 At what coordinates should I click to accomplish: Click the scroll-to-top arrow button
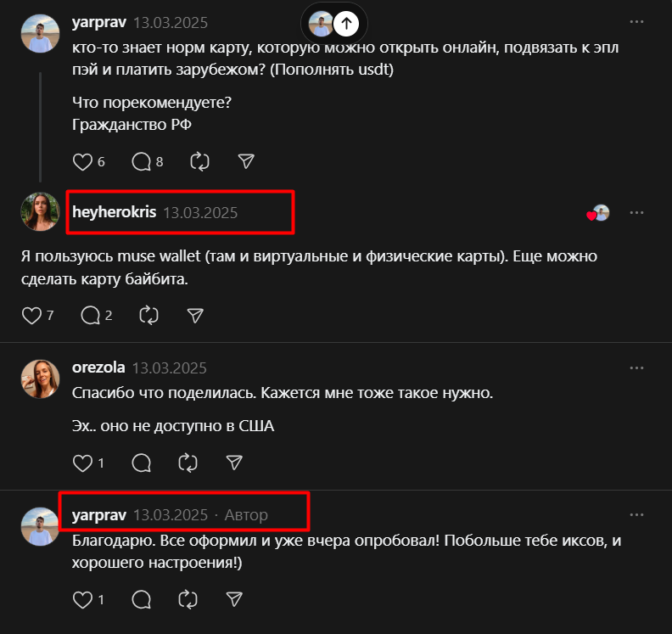(345, 24)
